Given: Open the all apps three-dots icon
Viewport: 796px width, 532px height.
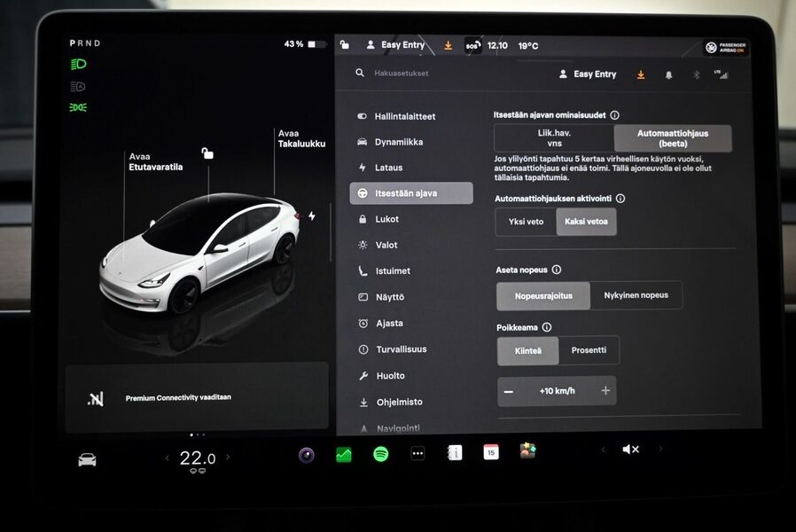Looking at the screenshot, I should [x=418, y=453].
